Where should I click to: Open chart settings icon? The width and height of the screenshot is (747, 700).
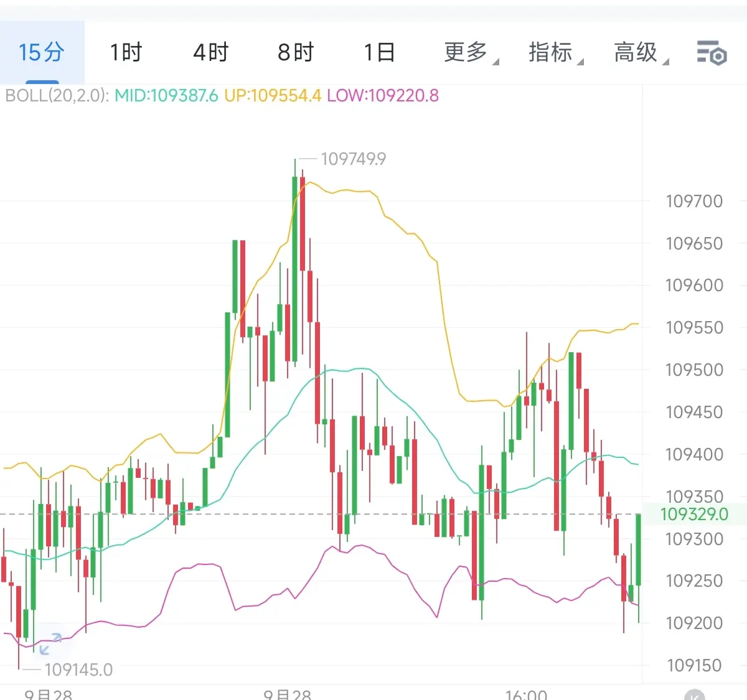pos(712,53)
